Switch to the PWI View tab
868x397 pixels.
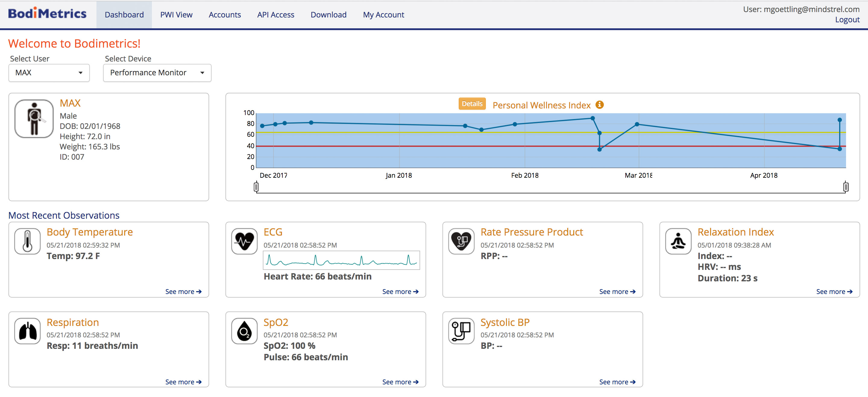click(176, 15)
